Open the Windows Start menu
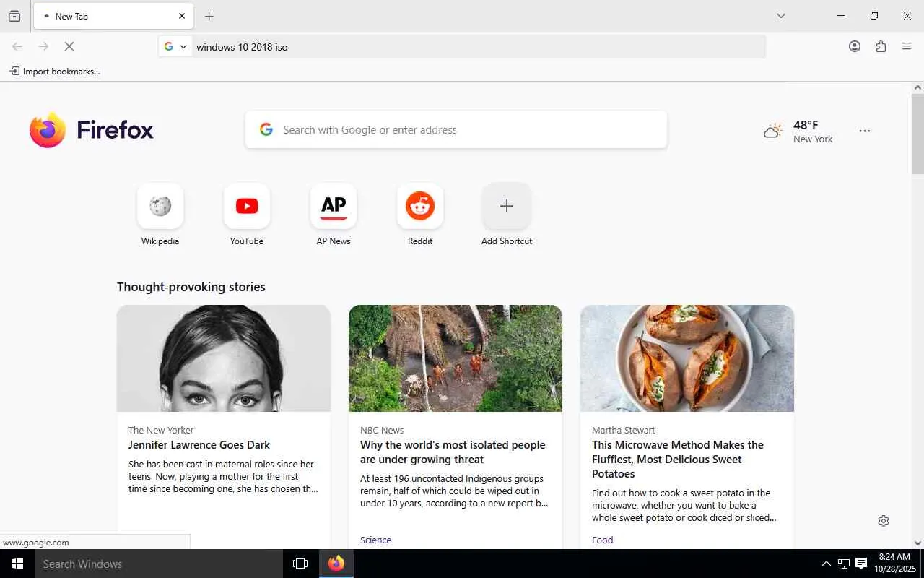Image resolution: width=924 pixels, height=578 pixels. 17,564
